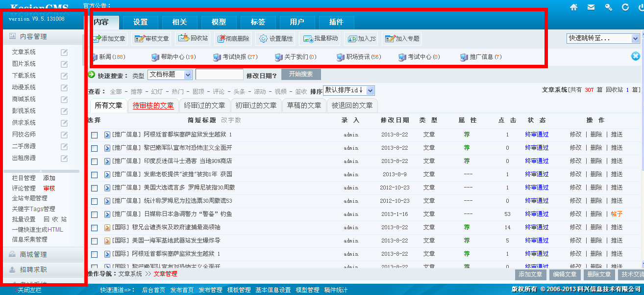
Task: Tick checkbox for 印度反迷信斗士遇害 article
Action: coord(95,161)
